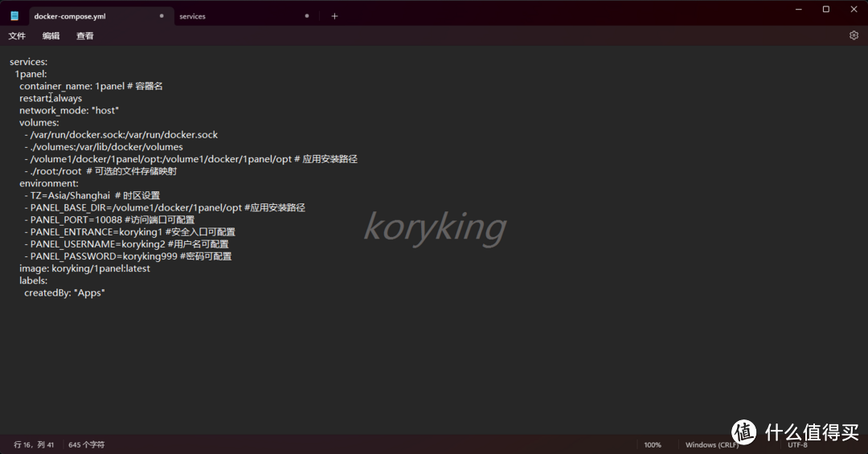Maximize the Notepad window
This screenshot has height=454, width=868.
pos(826,10)
